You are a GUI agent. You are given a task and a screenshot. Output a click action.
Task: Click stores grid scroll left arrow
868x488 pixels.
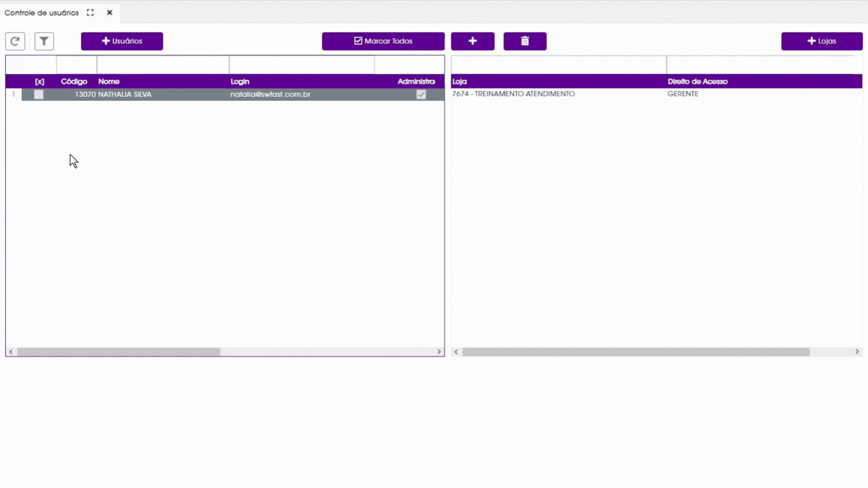(x=456, y=352)
